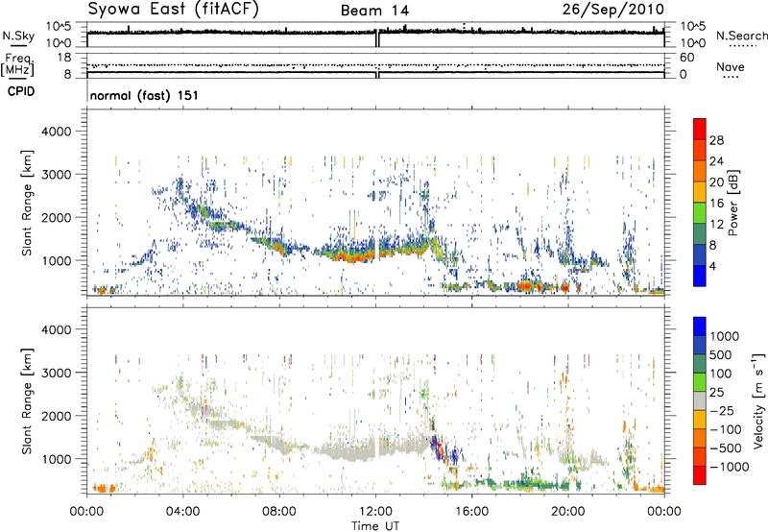This screenshot has height=532, width=768.
Task: Click the date '26/Sep/2010'
Action: tap(612, 9)
